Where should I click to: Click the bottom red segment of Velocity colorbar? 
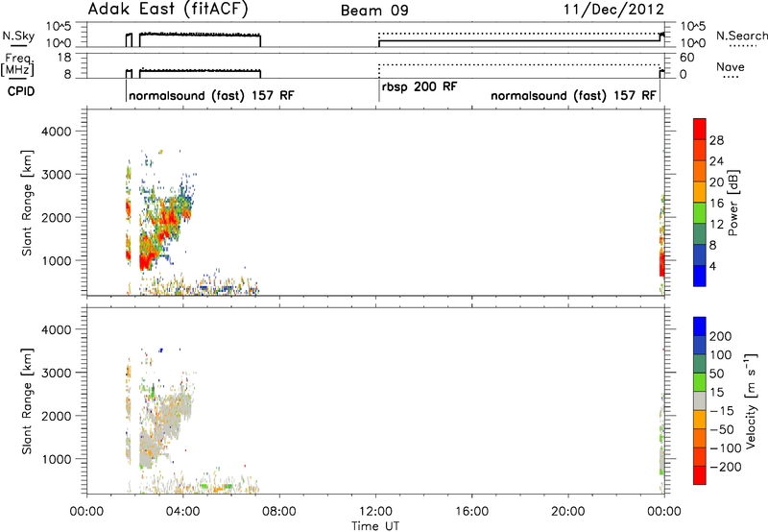tap(700, 475)
